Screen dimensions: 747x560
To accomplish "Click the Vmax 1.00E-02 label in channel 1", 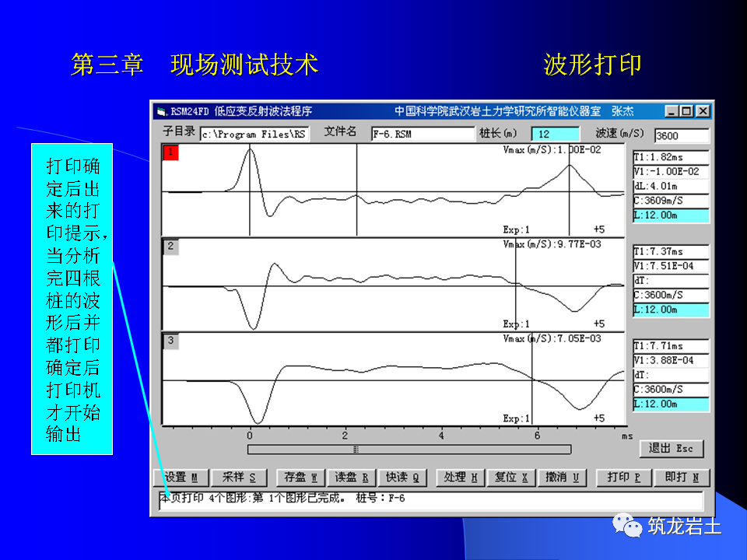I will [x=552, y=150].
